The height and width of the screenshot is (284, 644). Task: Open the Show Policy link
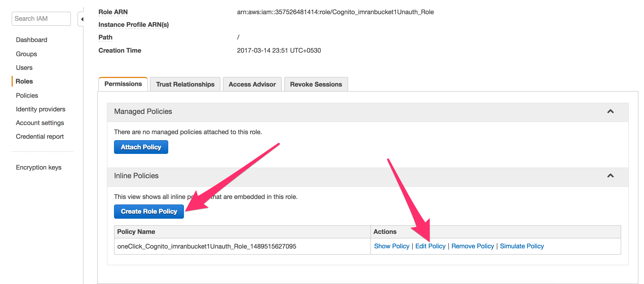point(391,246)
